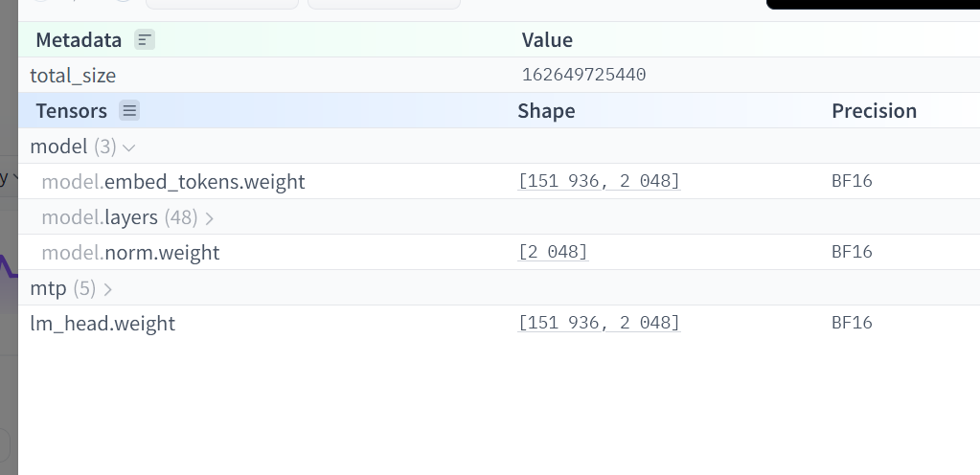Viewport: 980px width, 475px height.
Task: Click the mtp (5) group label
Action: [63, 288]
